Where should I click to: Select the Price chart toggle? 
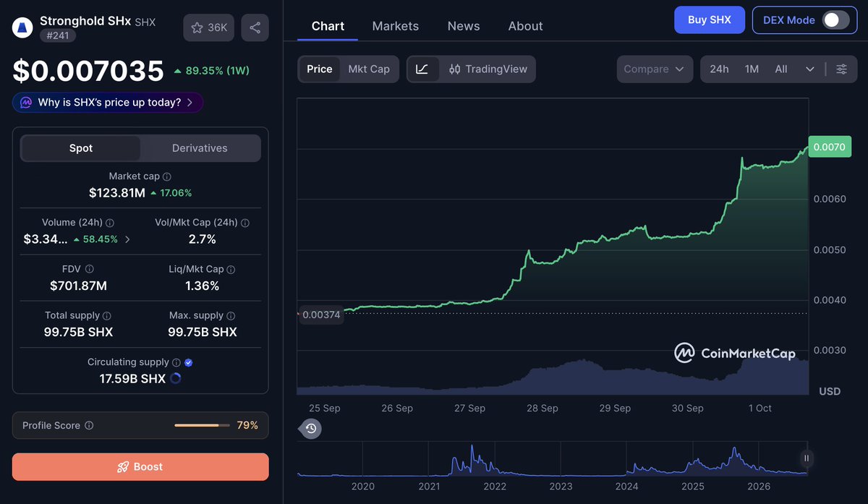point(319,69)
